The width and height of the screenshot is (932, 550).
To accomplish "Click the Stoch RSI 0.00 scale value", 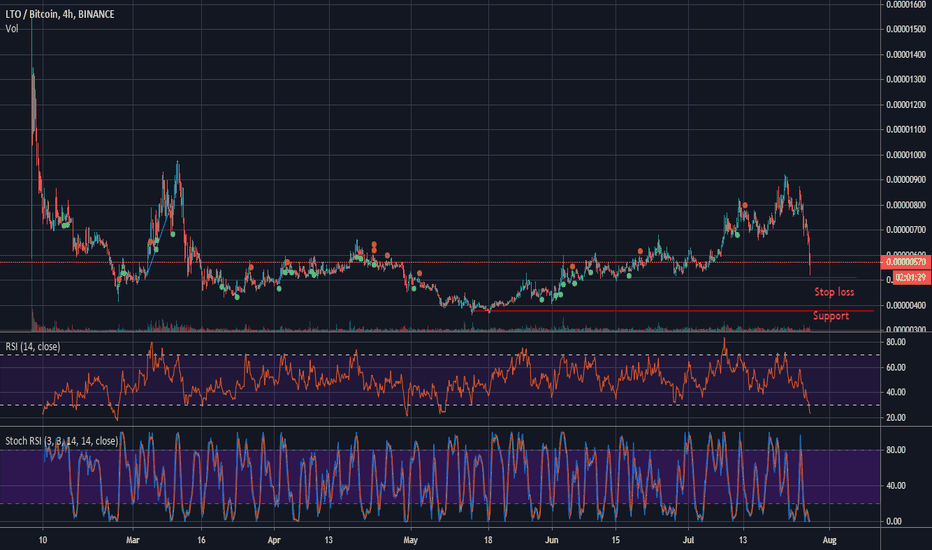I will point(896,521).
